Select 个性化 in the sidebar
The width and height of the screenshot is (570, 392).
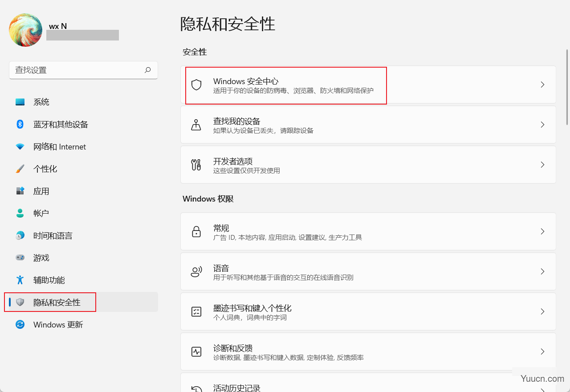click(x=83, y=169)
